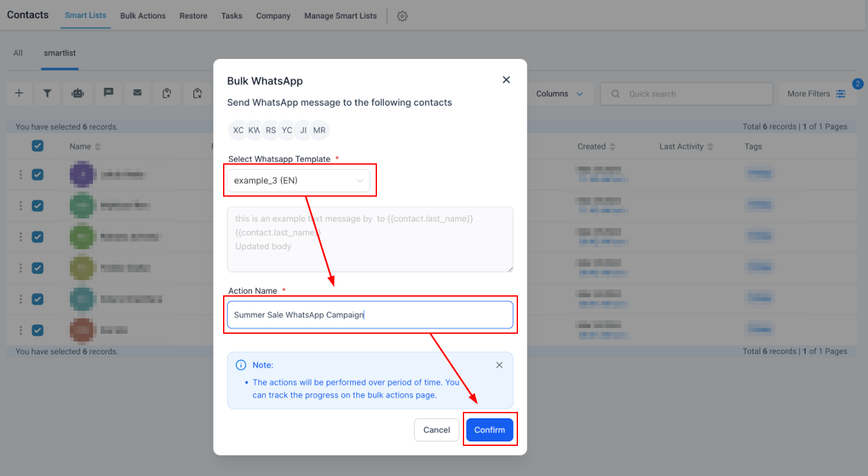Switch to Smart Lists tab
Image resolution: width=868 pixels, height=476 pixels.
pos(86,15)
